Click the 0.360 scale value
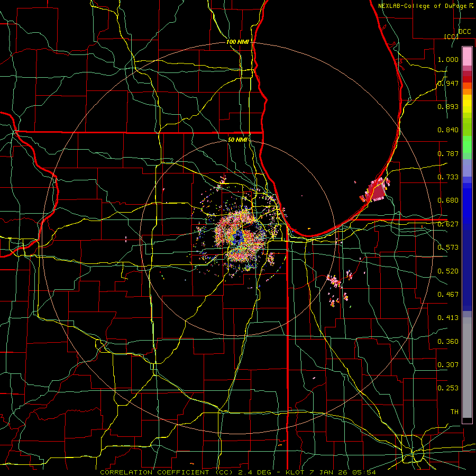The width and height of the screenshot is (476, 476). [448, 342]
